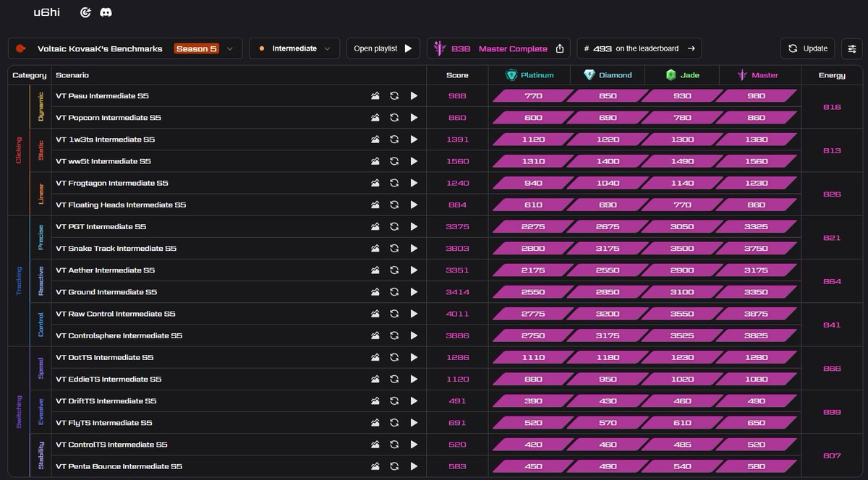
Task: Play VT Pasu Intermediate S5 scenario
Action: click(x=414, y=95)
